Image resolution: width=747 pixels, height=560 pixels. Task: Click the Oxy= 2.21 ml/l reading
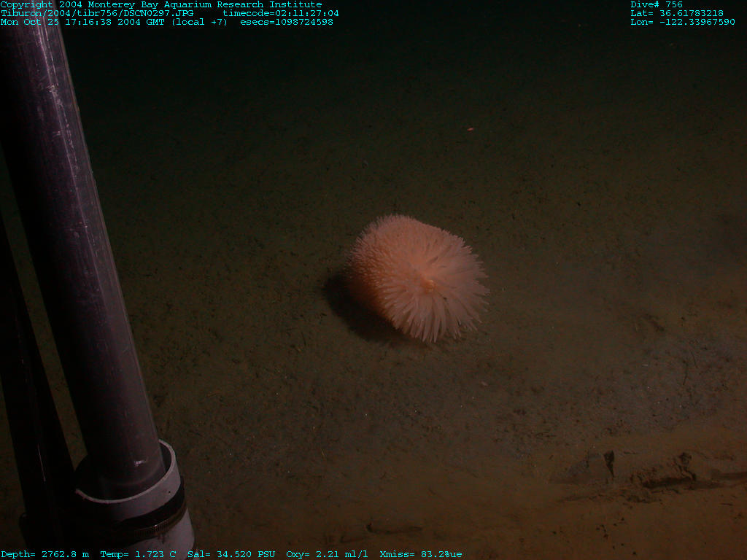[327, 554]
